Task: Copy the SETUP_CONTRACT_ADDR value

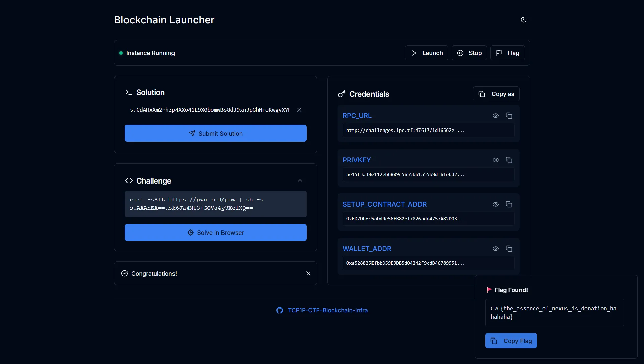Action: [509, 204]
